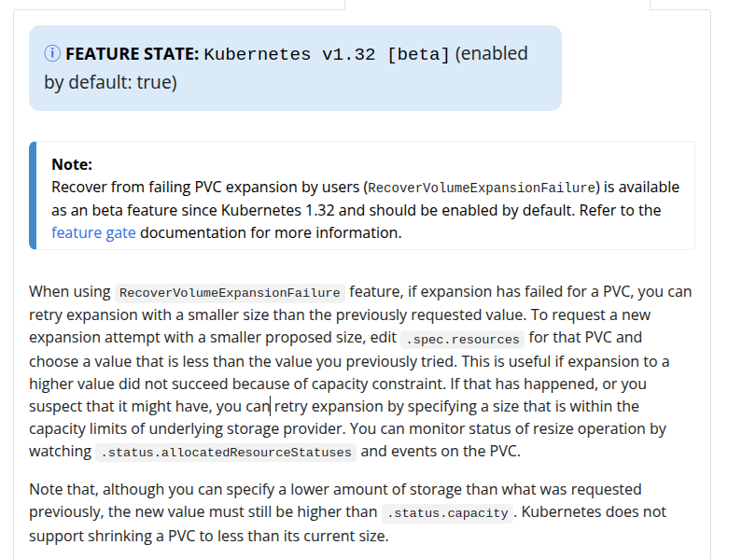
Task: Click the .spec.resources inline code
Action: point(462,340)
